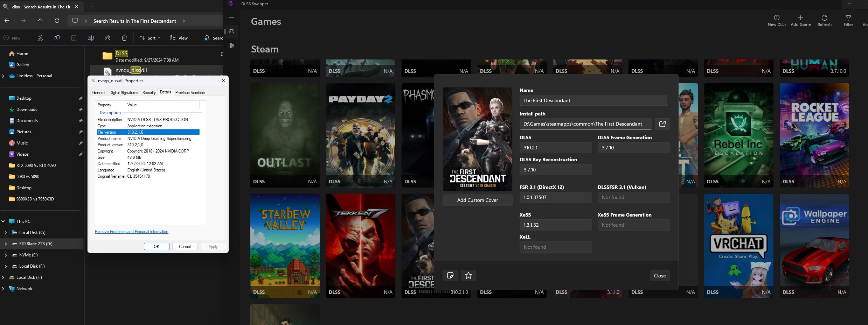Switch to the Security tab in Properties
This screenshot has width=868, height=325.
coord(149,93)
